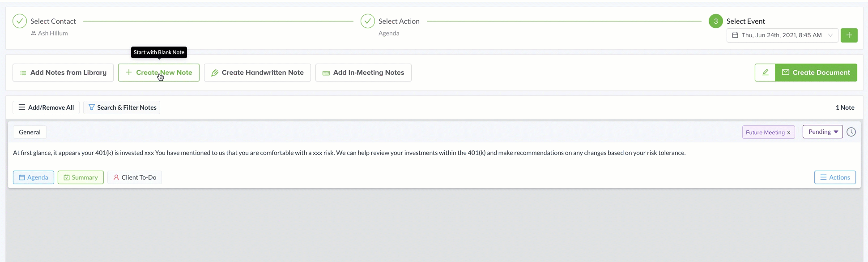
Task: Toggle the Client To-Do tag
Action: (135, 177)
